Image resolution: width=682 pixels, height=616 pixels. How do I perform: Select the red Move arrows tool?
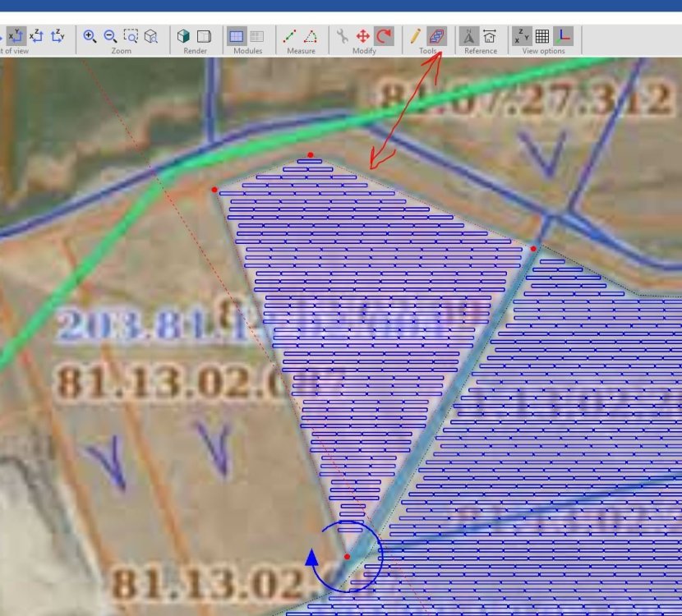coord(363,36)
